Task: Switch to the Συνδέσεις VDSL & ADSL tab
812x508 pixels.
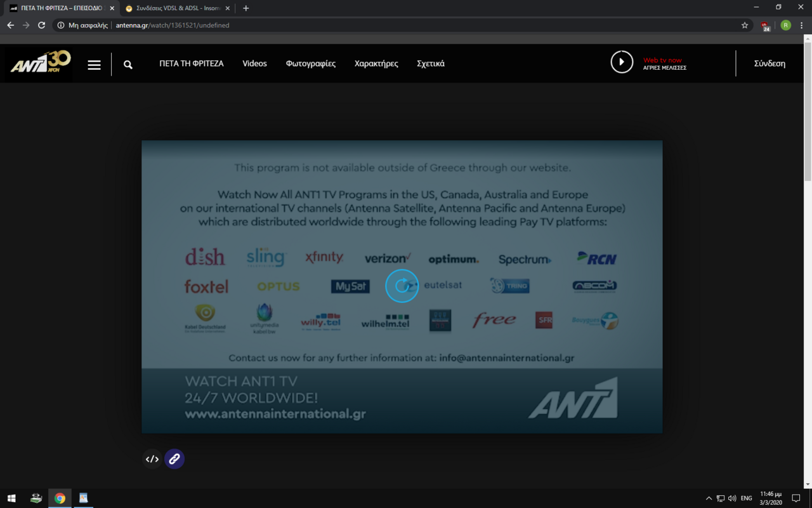Action: (x=178, y=8)
